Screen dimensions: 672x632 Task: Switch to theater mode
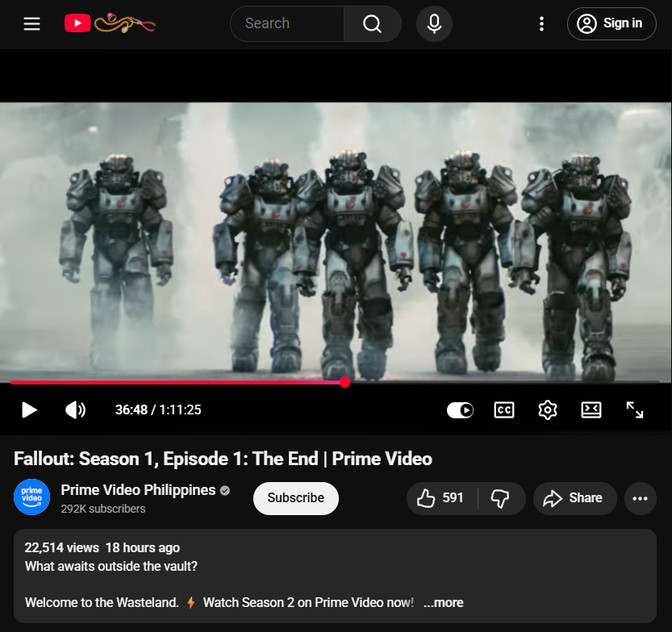[x=591, y=410]
